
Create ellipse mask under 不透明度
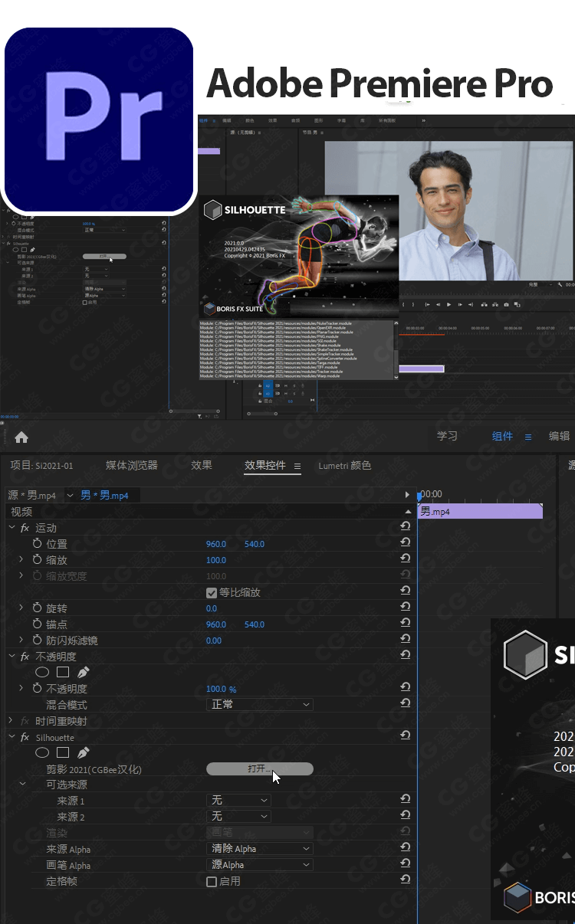click(42, 672)
